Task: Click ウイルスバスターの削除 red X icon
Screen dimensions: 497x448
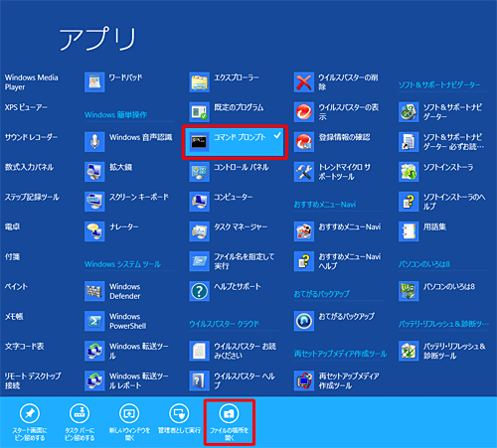Action: [304, 82]
